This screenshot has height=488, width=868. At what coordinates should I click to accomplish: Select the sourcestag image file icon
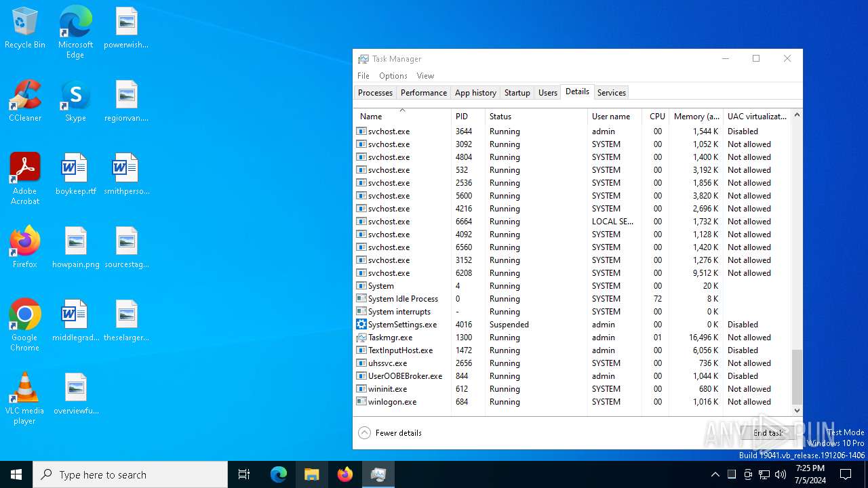(126, 248)
